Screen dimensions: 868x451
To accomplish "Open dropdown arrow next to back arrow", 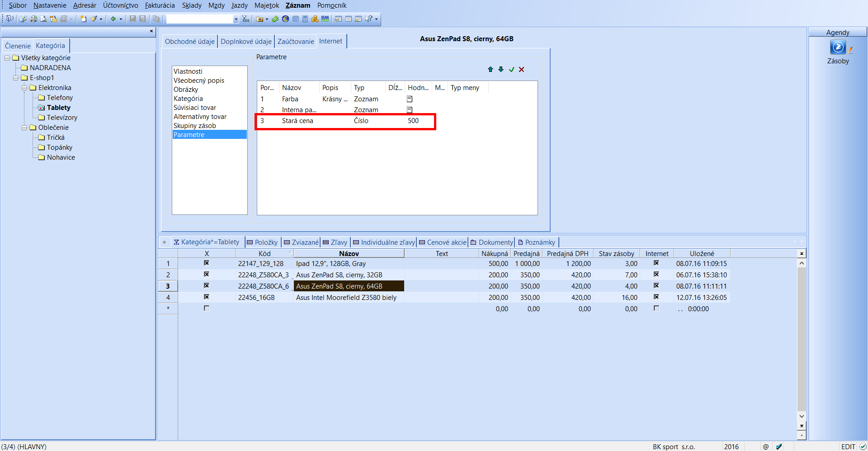I will (x=121, y=19).
